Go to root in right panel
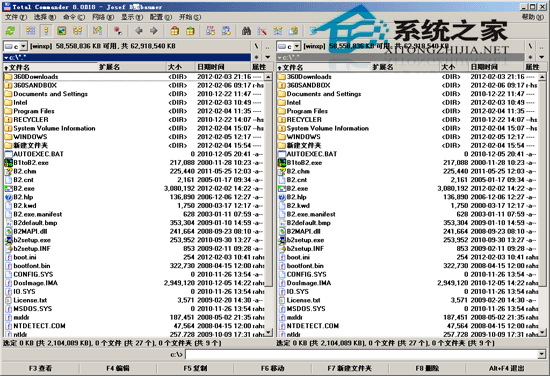Screen dimensions: 550x376 click(x=530, y=46)
